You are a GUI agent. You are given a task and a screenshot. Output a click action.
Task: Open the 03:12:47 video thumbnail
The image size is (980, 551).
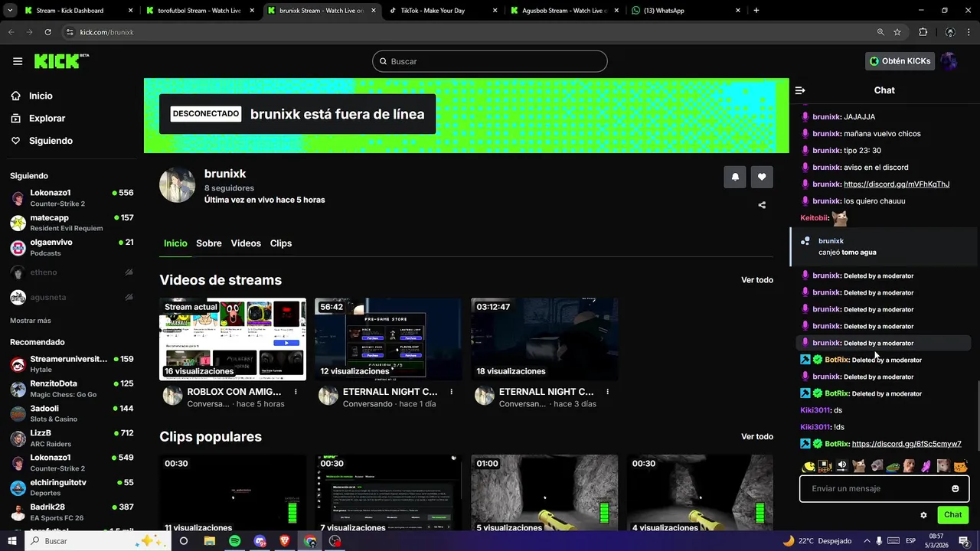[x=544, y=339]
